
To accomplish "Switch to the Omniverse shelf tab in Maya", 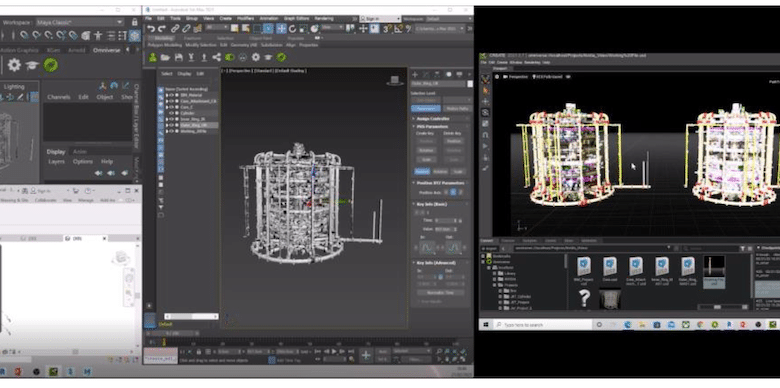I will (106, 50).
